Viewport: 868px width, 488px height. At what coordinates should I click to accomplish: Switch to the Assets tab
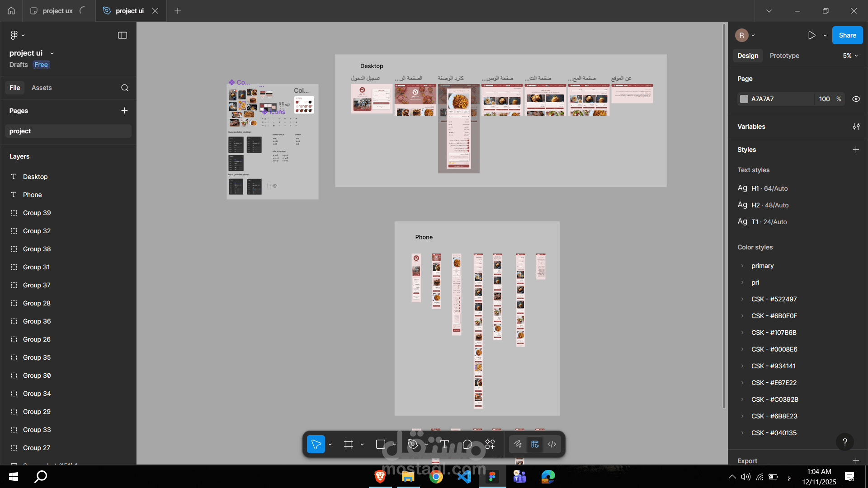pos(41,88)
